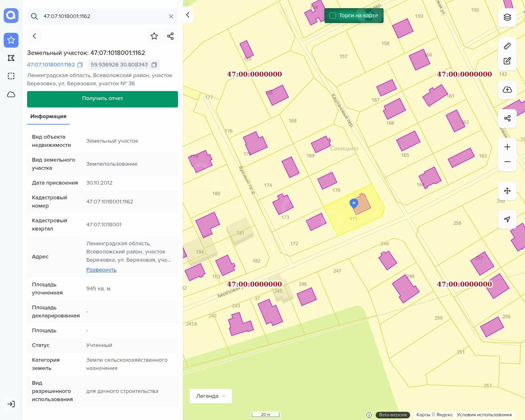Click the geolocation arrow icon
Viewport: 525px width, 420px height.
tap(507, 219)
